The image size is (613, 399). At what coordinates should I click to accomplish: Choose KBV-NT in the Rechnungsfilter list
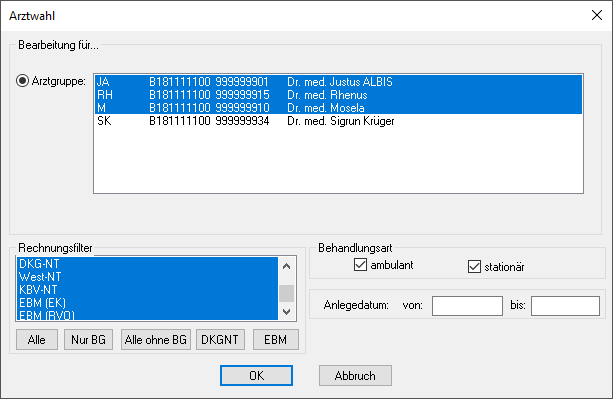point(147,290)
